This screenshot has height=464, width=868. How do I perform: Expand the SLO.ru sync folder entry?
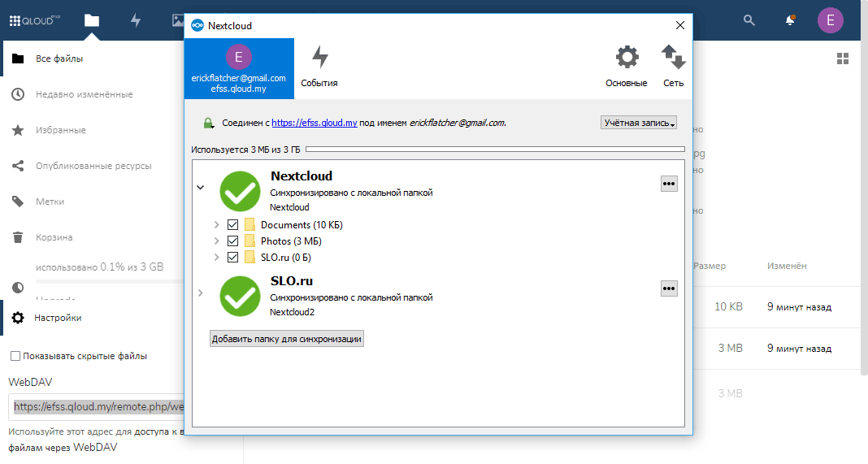click(200, 293)
